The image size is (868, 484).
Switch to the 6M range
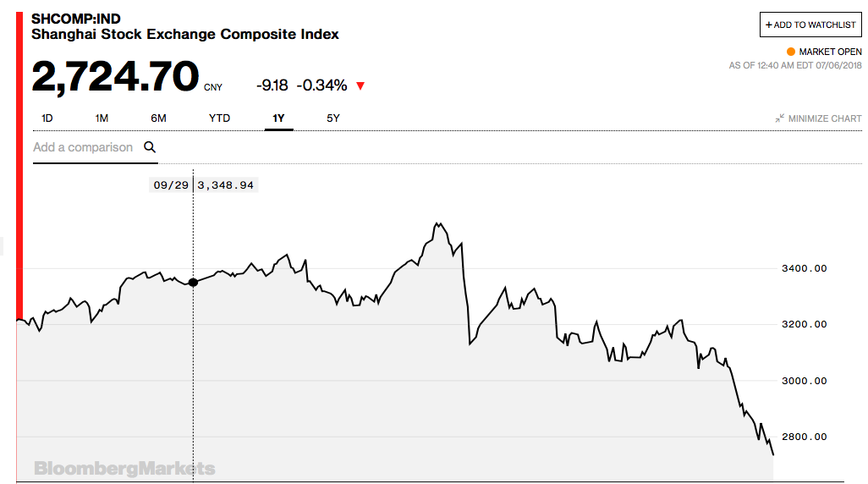[158, 118]
